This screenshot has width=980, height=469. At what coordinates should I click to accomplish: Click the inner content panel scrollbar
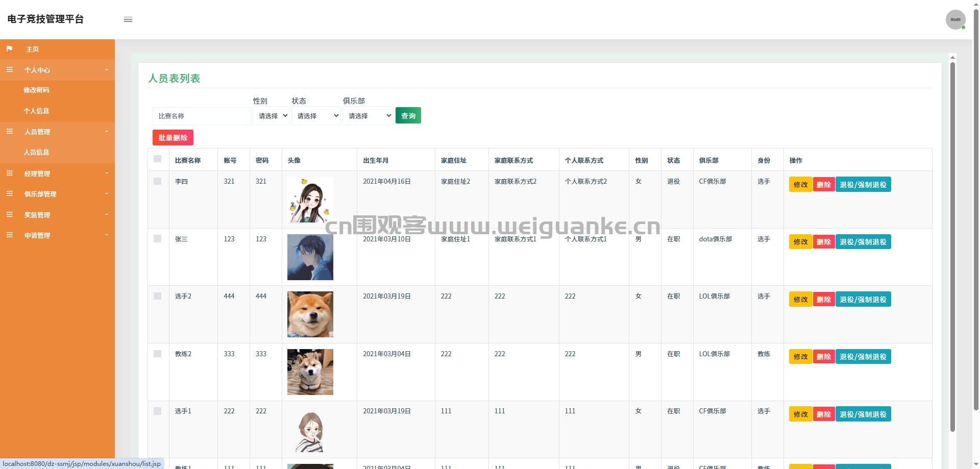952,247
